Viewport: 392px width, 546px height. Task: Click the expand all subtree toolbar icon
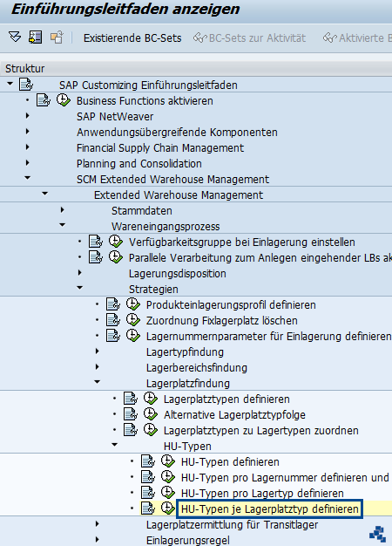[15, 37]
